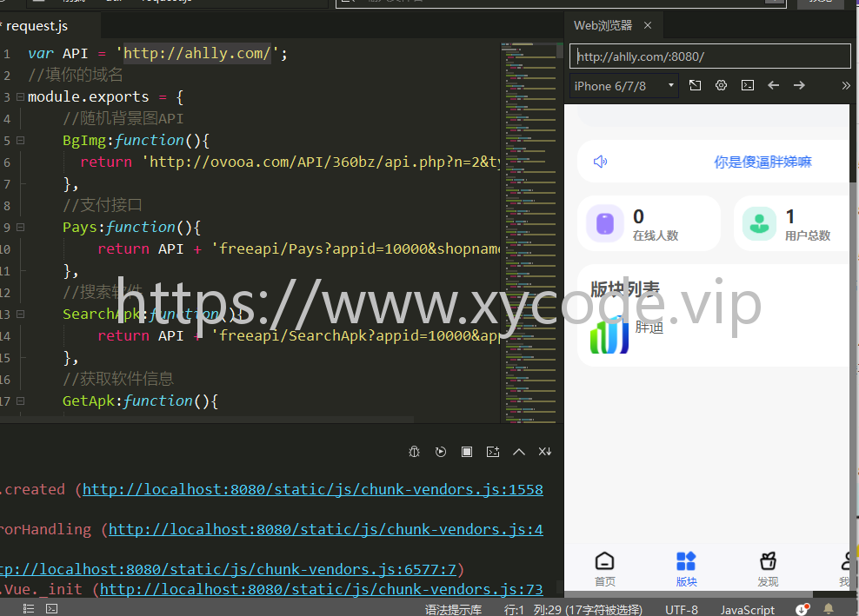This screenshot has height=616, width=859.
Task: Click the X sort icon in console toolbar
Action: click(x=544, y=452)
